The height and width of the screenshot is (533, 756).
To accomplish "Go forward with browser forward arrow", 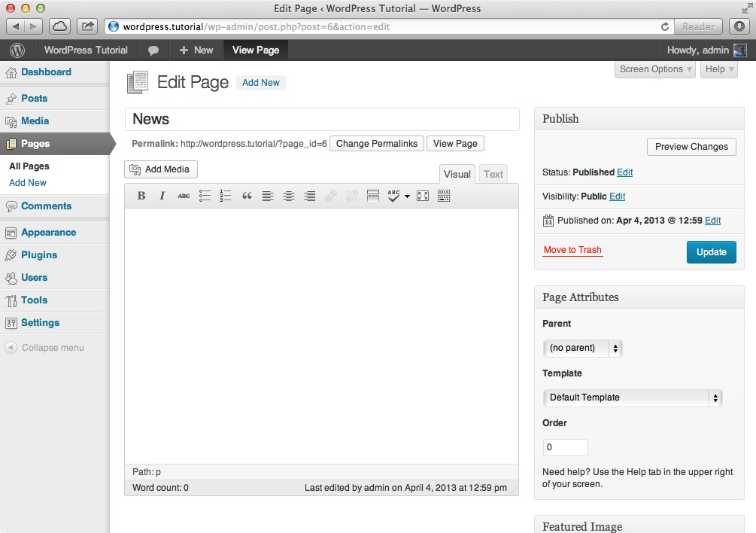I will tap(33, 26).
